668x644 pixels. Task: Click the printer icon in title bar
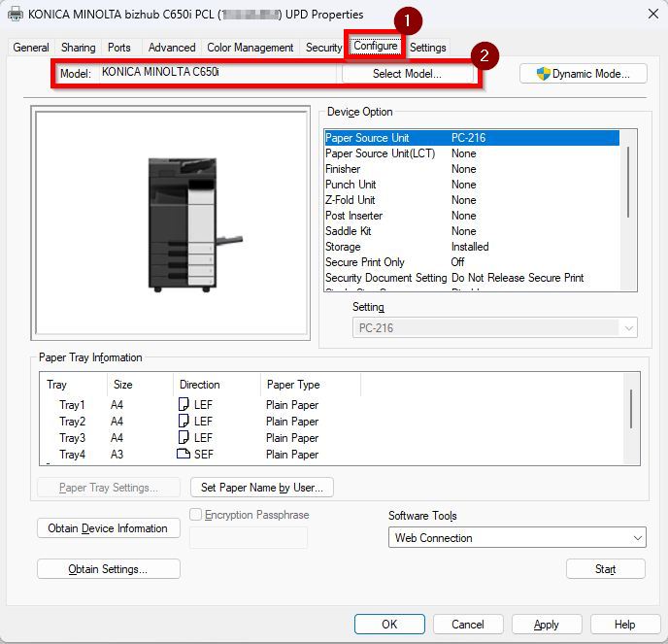click(x=16, y=14)
